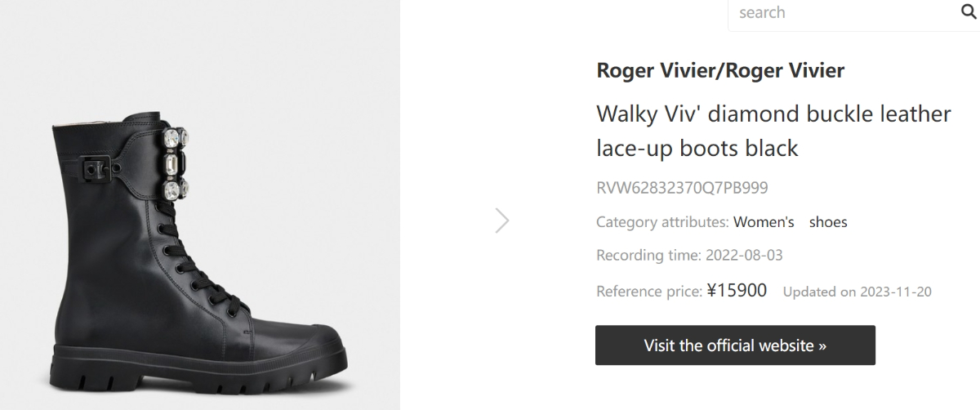Show next product image with arrow
Viewport: 980px width, 410px height.
coord(502,221)
